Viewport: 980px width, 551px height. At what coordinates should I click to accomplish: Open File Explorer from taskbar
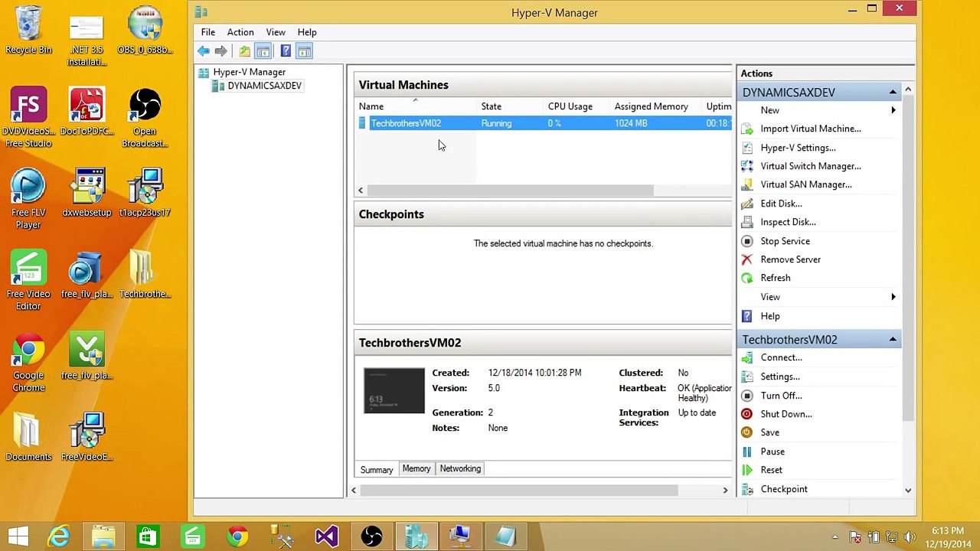[x=103, y=536]
